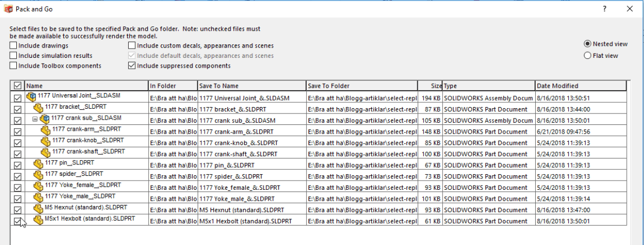Enable the Include drawings checkbox

click(x=14, y=46)
